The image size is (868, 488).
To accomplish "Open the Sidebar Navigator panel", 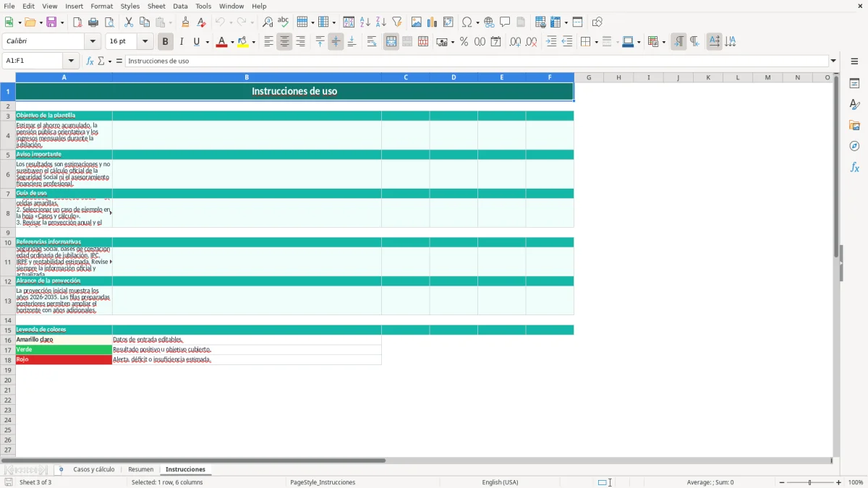I will pos(854,146).
